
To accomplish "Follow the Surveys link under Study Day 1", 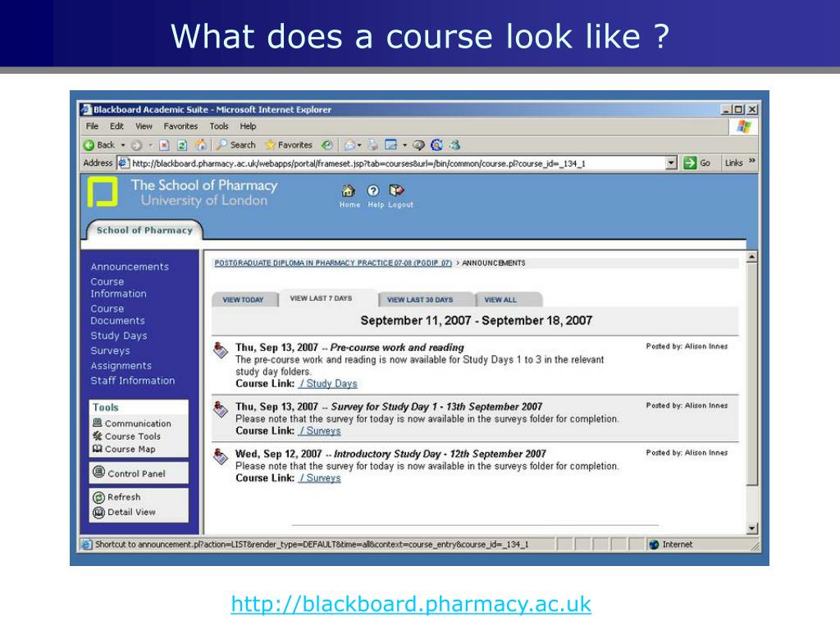I will click(319, 431).
